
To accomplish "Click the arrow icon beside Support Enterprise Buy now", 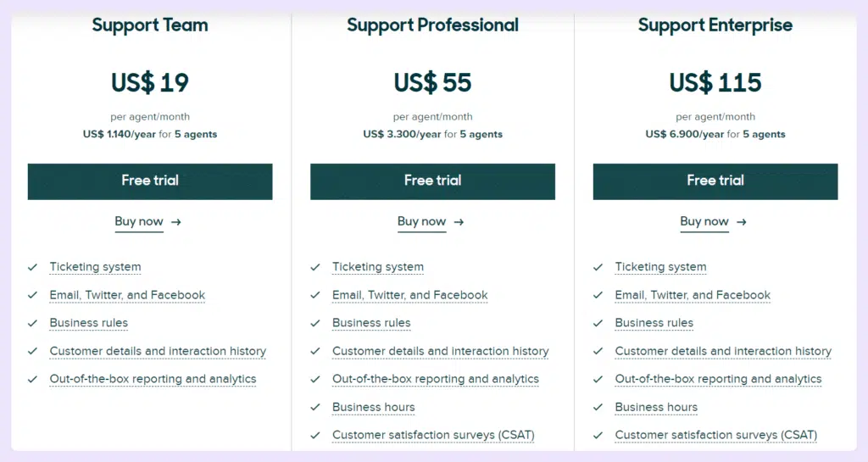I will point(742,222).
